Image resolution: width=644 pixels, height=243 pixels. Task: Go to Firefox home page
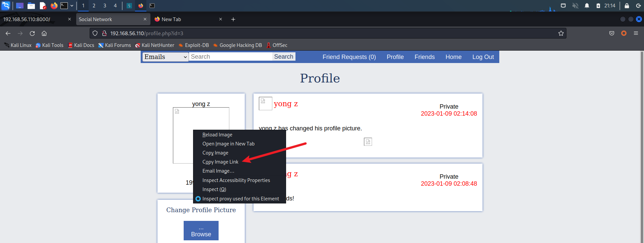point(44,33)
